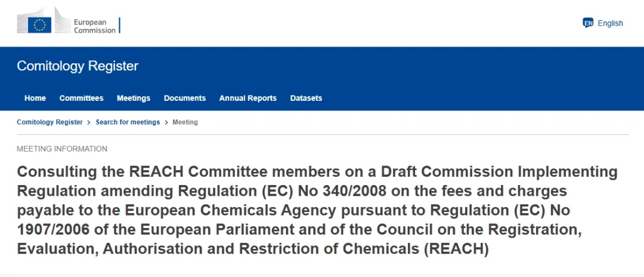Click the EU flag emblem in the logo

[x=40, y=25]
